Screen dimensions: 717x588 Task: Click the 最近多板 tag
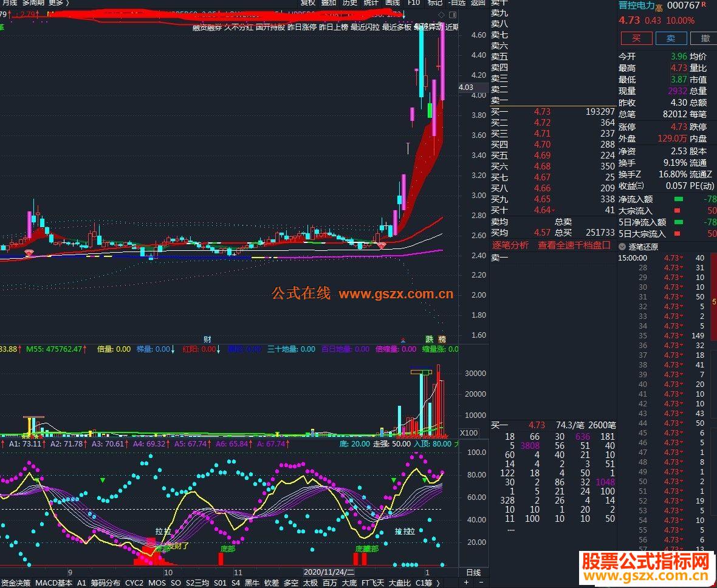[x=396, y=27]
